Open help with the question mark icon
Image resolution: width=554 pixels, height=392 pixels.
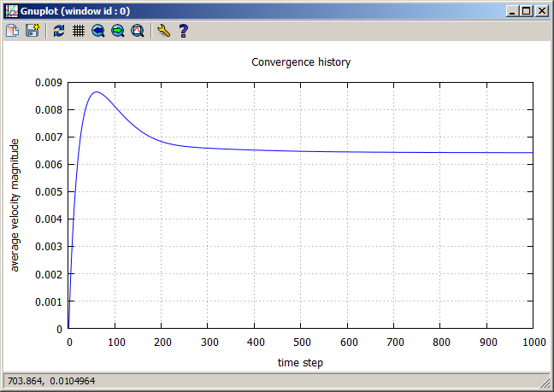(x=183, y=31)
